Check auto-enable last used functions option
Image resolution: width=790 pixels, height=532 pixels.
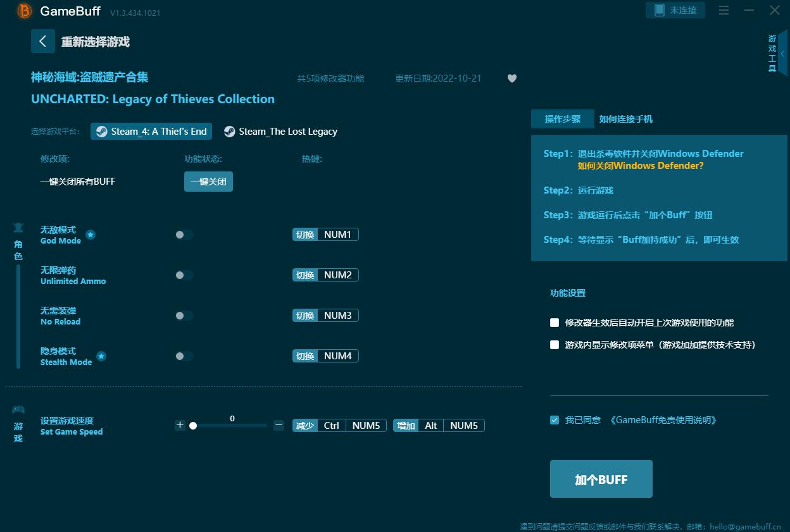point(555,323)
